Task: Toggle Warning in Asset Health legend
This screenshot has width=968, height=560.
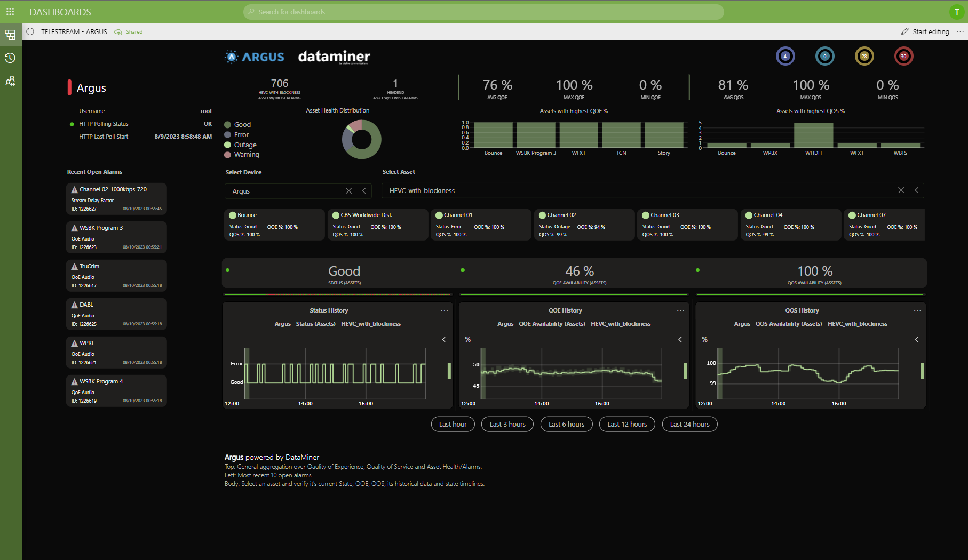Action: [242, 155]
